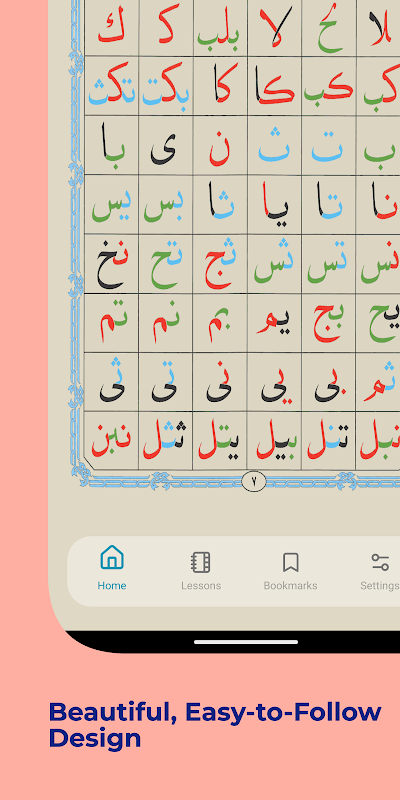Viewport: 400px width, 800px height.
Task: Tap the 'تى' cell
Action: coord(165,382)
